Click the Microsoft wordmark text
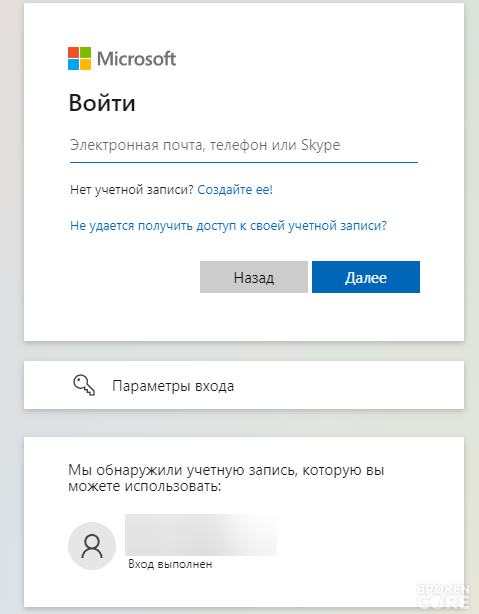 click(137, 59)
